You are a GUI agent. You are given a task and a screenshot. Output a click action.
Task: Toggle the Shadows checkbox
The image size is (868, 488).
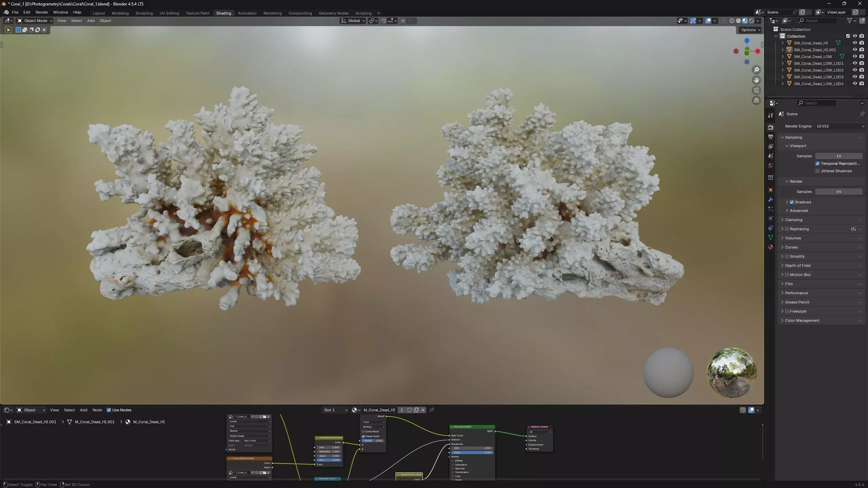(792, 202)
